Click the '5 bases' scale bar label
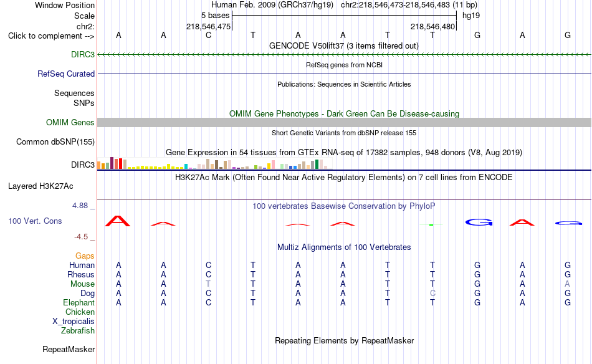 coord(215,16)
